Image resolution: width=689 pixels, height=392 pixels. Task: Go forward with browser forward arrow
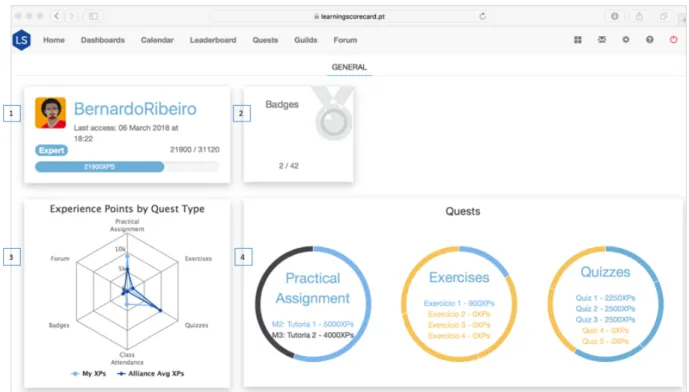71,16
